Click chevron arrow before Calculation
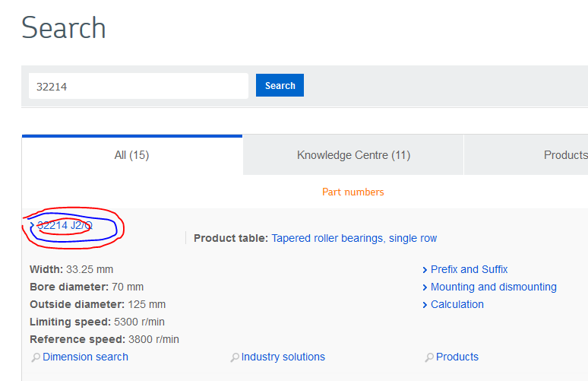This screenshot has height=381, width=588. (425, 305)
